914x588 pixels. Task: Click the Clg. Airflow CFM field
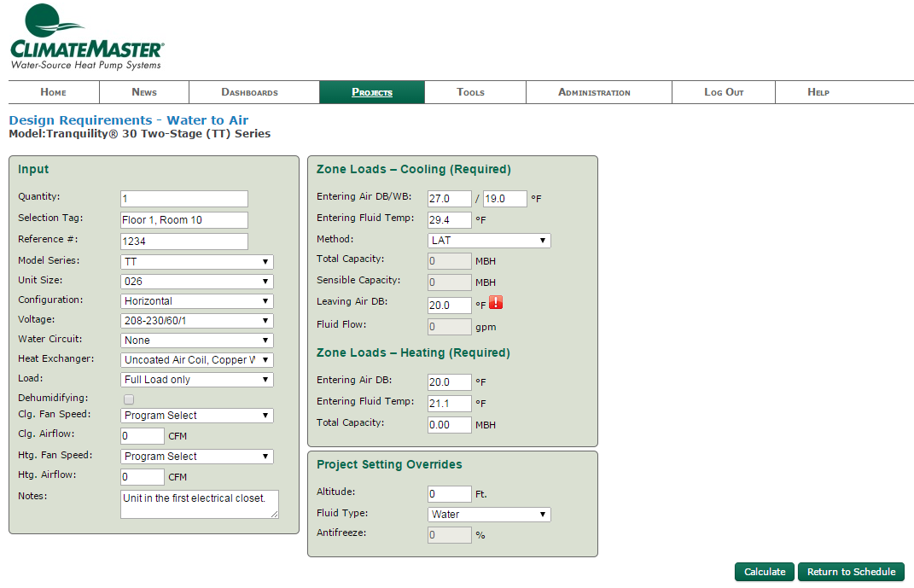point(143,436)
